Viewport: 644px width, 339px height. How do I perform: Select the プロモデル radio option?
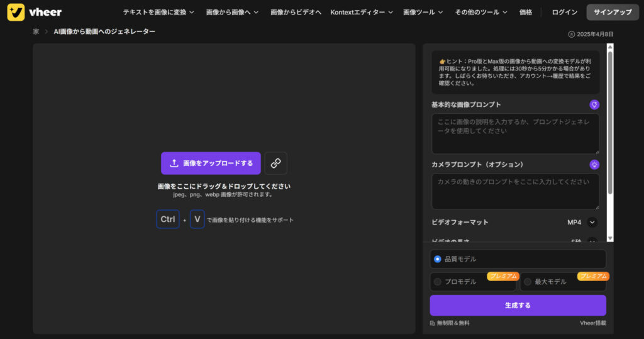pos(438,282)
